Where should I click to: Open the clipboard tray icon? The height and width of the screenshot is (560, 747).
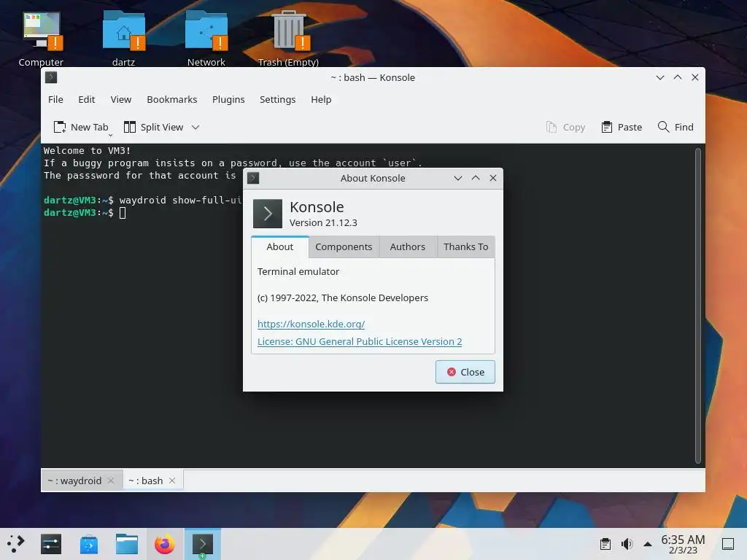(605, 544)
